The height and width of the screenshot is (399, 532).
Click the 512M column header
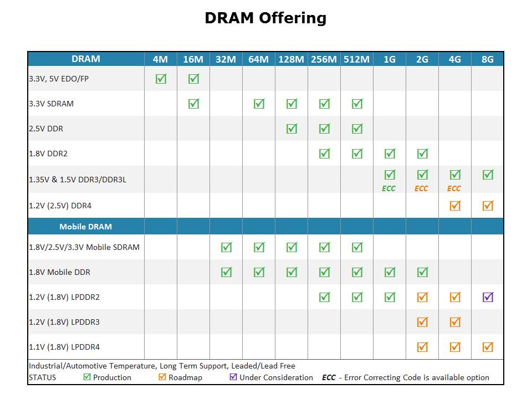click(x=357, y=59)
